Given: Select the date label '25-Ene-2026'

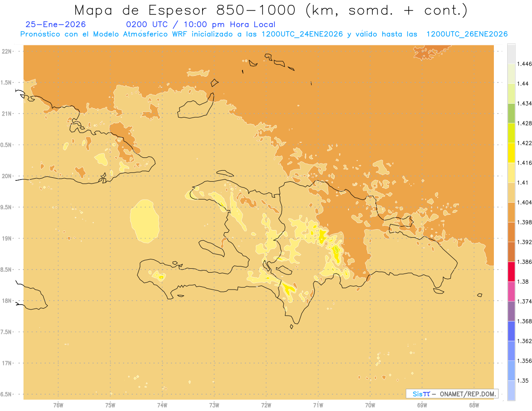Looking at the screenshot, I should (x=56, y=25).
